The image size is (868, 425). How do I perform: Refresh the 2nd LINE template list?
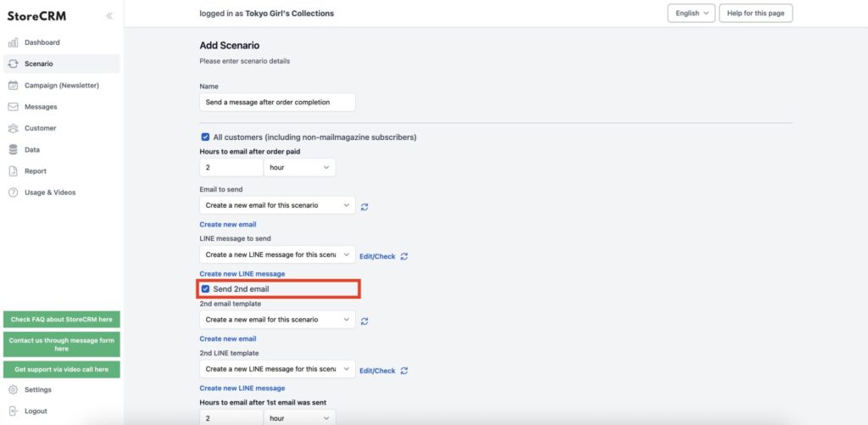(404, 371)
